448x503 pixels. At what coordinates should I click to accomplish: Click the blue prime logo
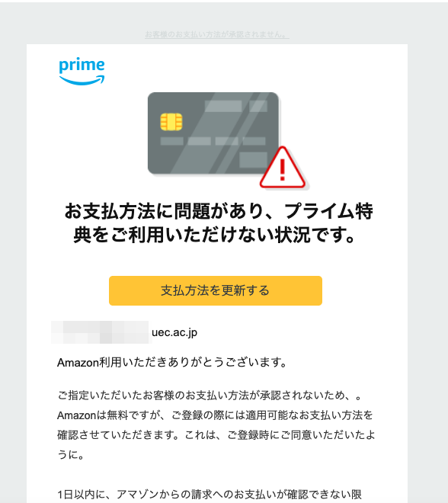click(82, 72)
